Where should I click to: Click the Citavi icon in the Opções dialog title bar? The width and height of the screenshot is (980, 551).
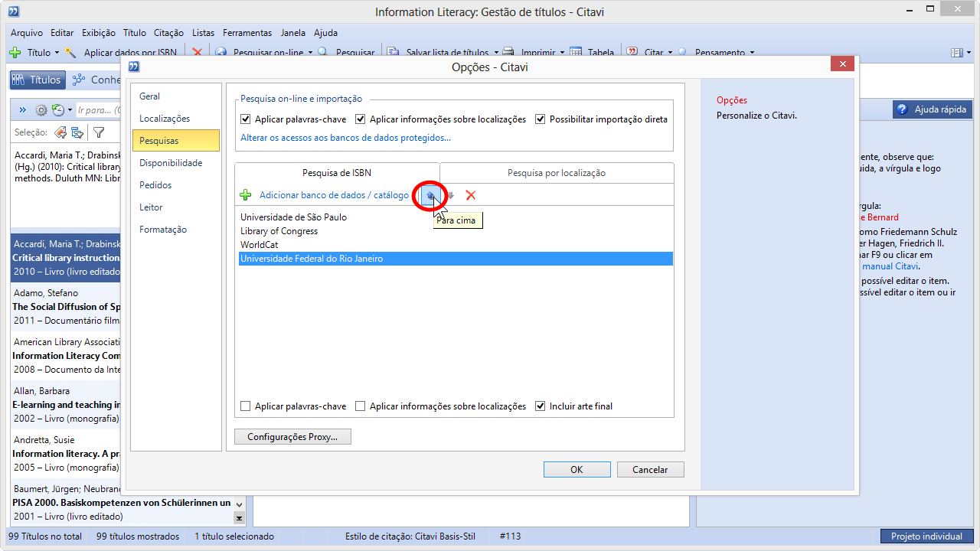coord(134,67)
